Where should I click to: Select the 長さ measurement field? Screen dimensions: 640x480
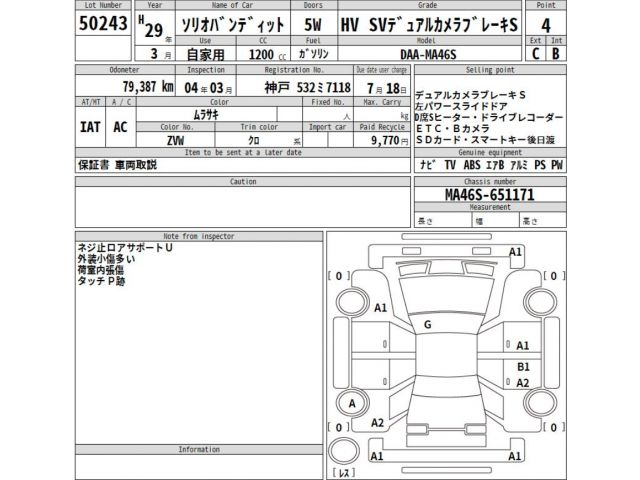443,221
